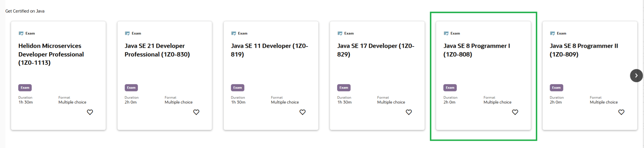Click exam type icon on Helidon Microservices card
Image resolution: width=644 pixels, height=148 pixels.
coord(21,33)
